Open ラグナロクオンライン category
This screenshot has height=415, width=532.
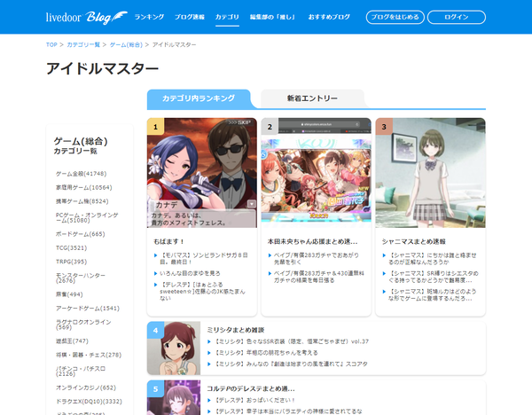coord(83,325)
